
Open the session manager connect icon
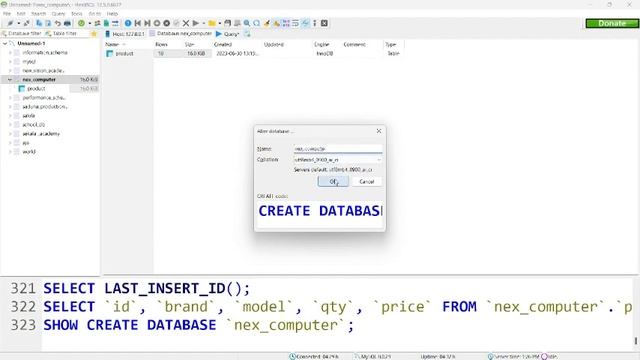coord(10,23)
